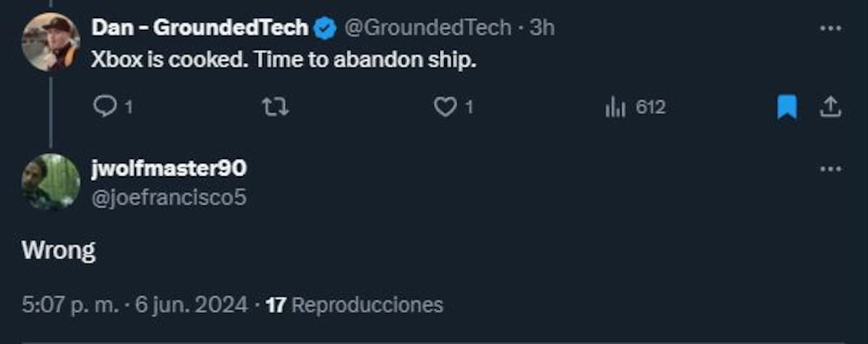This screenshot has width=868, height=344.
Task: Click the reply text Wrong
Action: pyautogui.click(x=59, y=251)
